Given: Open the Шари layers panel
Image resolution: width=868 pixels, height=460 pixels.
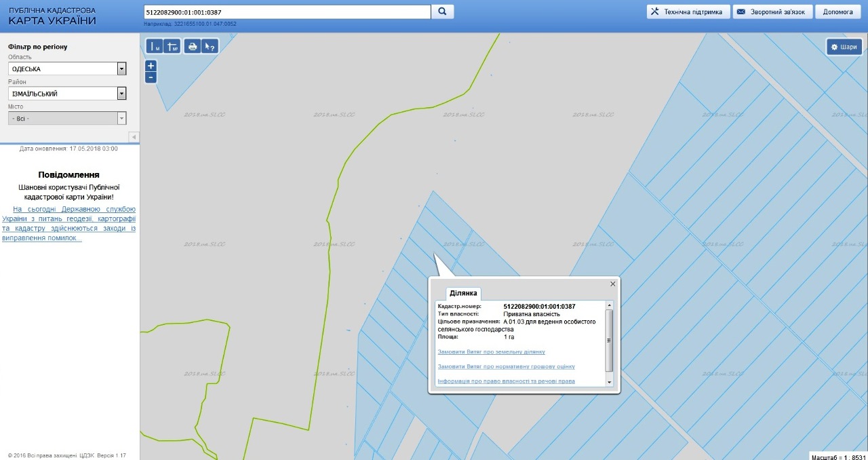Looking at the screenshot, I should [x=844, y=47].
